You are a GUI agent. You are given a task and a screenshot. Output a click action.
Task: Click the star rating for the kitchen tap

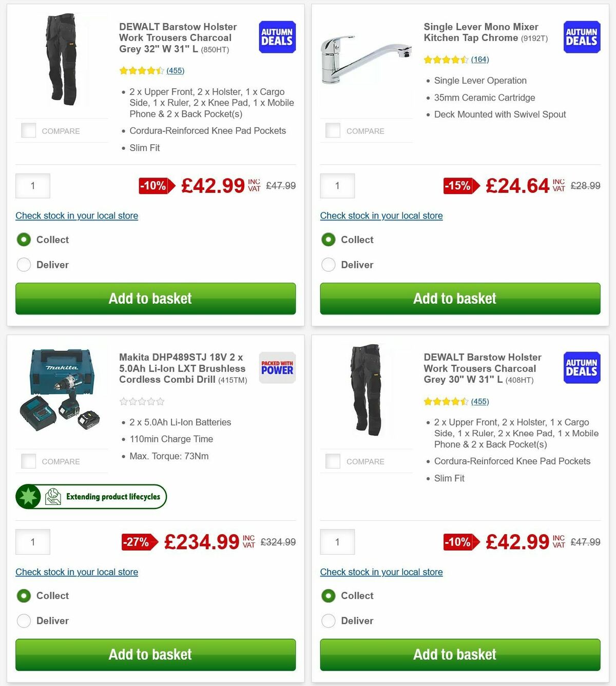pos(446,60)
